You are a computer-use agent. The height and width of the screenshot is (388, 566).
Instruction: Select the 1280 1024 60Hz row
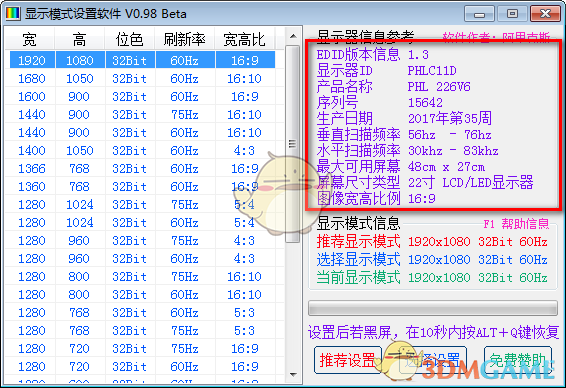coord(142,223)
